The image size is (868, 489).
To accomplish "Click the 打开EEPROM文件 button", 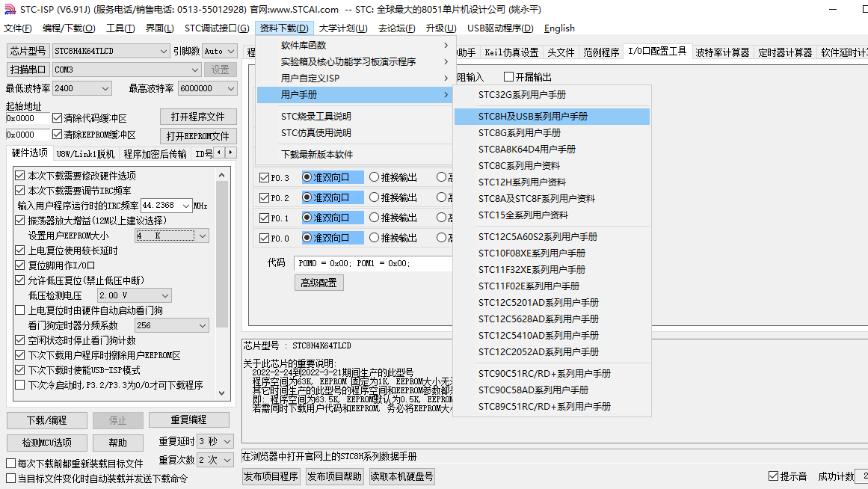I will point(198,135).
